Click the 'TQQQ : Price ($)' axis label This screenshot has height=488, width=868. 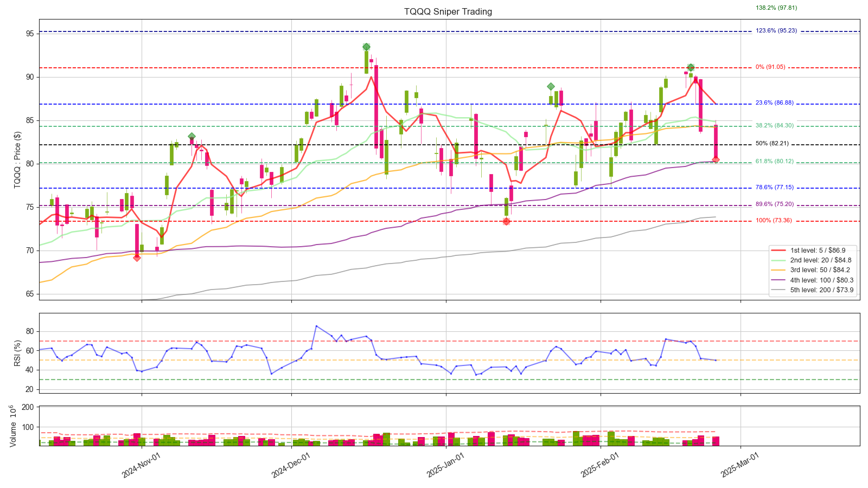coord(17,160)
